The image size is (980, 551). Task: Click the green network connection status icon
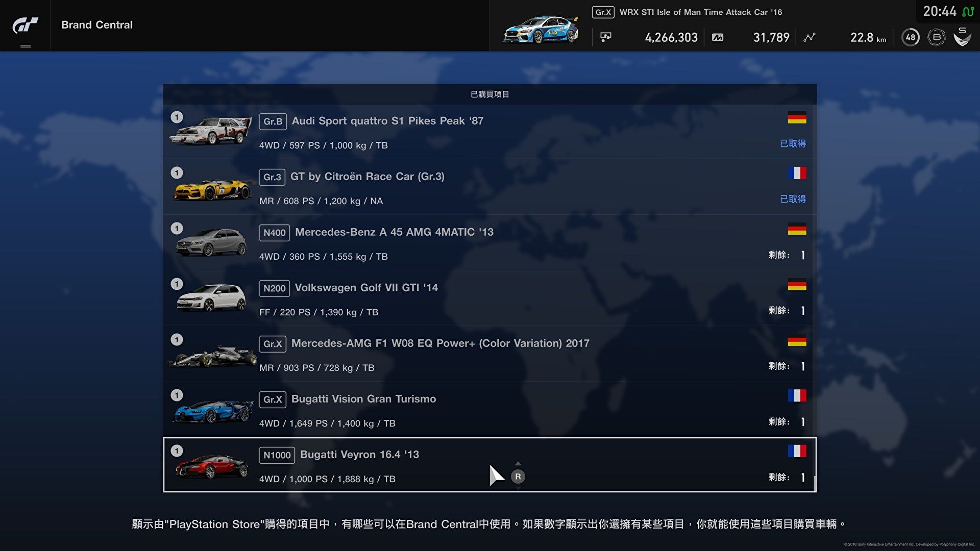coord(968,11)
